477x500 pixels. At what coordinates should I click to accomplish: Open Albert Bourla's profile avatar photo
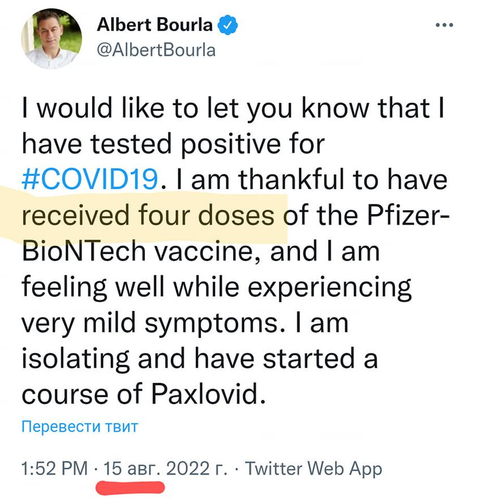pyautogui.click(x=51, y=38)
